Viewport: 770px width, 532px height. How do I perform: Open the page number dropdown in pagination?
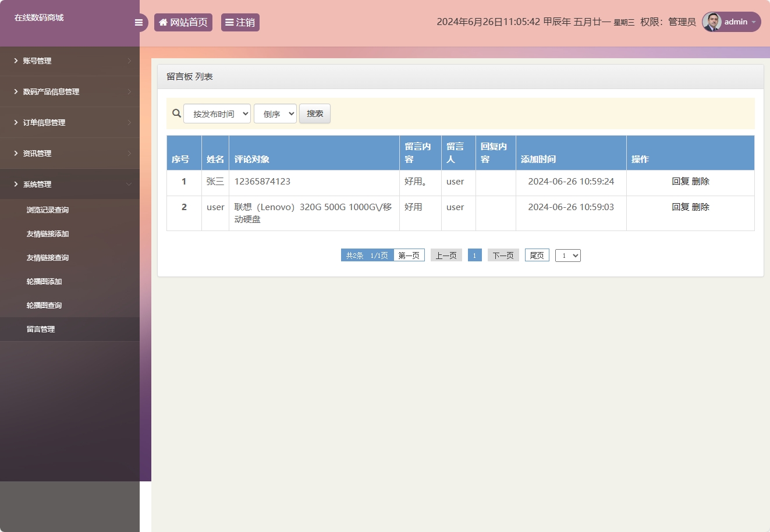point(567,255)
